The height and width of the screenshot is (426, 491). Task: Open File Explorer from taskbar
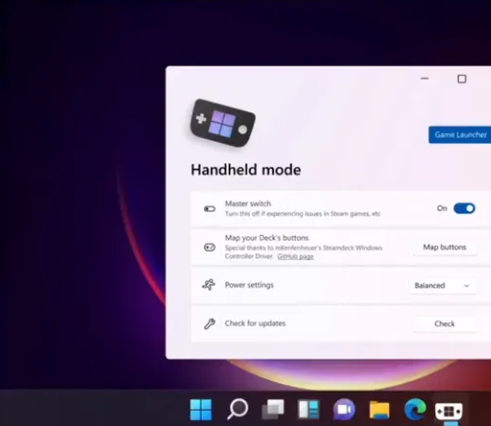click(x=379, y=410)
